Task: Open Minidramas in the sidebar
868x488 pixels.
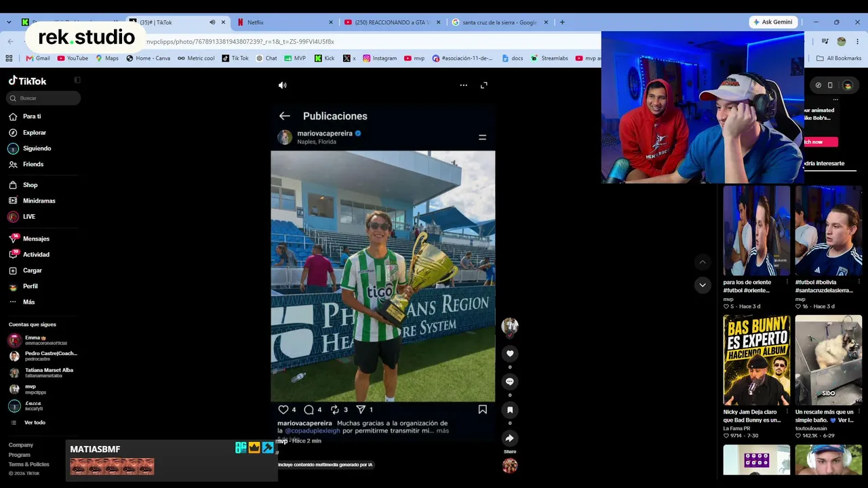Action: click(x=41, y=201)
